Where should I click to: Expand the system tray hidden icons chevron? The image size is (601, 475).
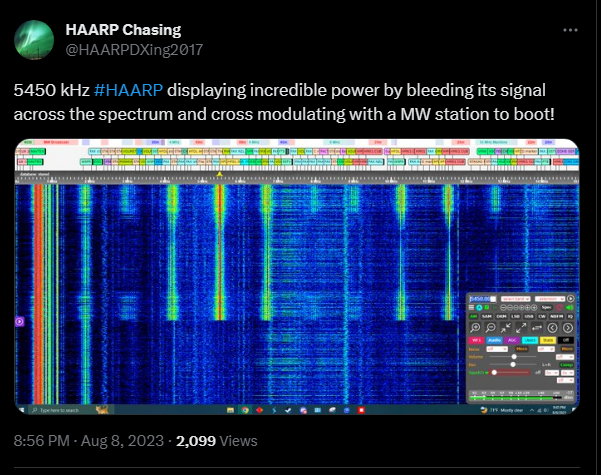coord(532,410)
